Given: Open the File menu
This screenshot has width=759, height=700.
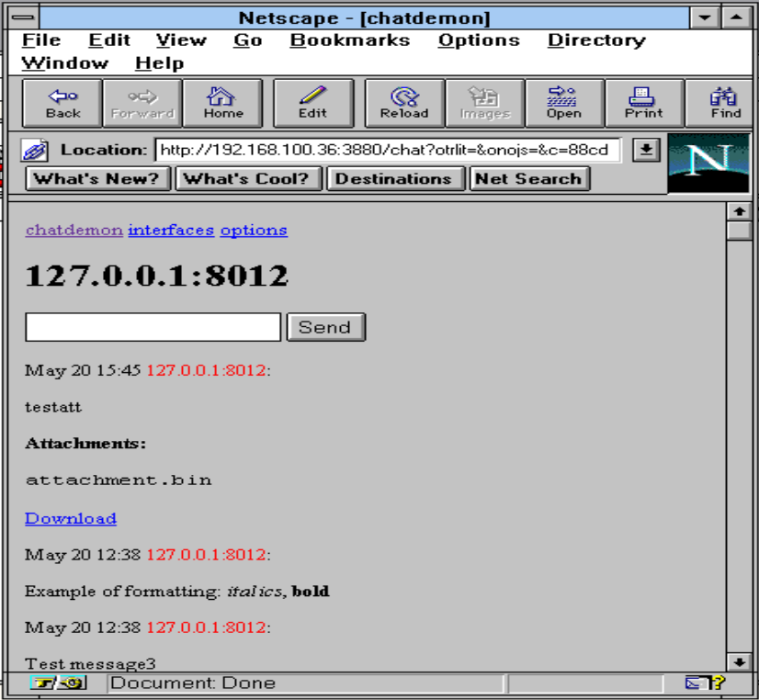Looking at the screenshot, I should coord(41,40).
